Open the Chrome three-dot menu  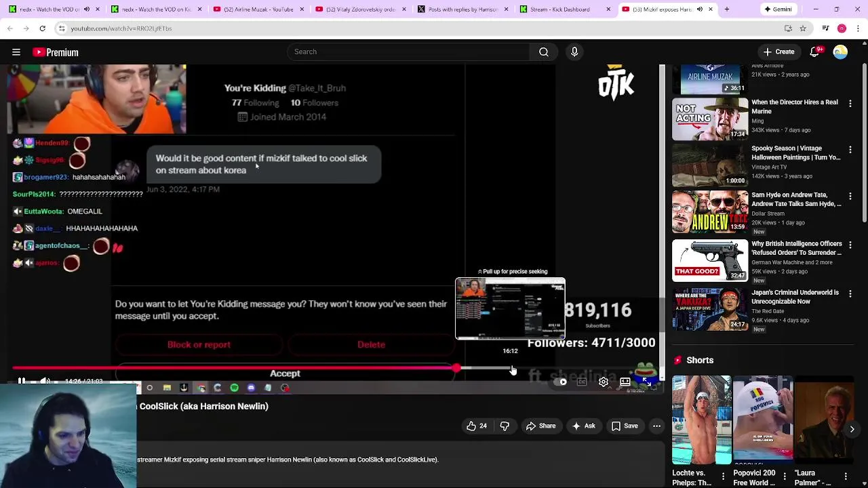(x=858, y=28)
